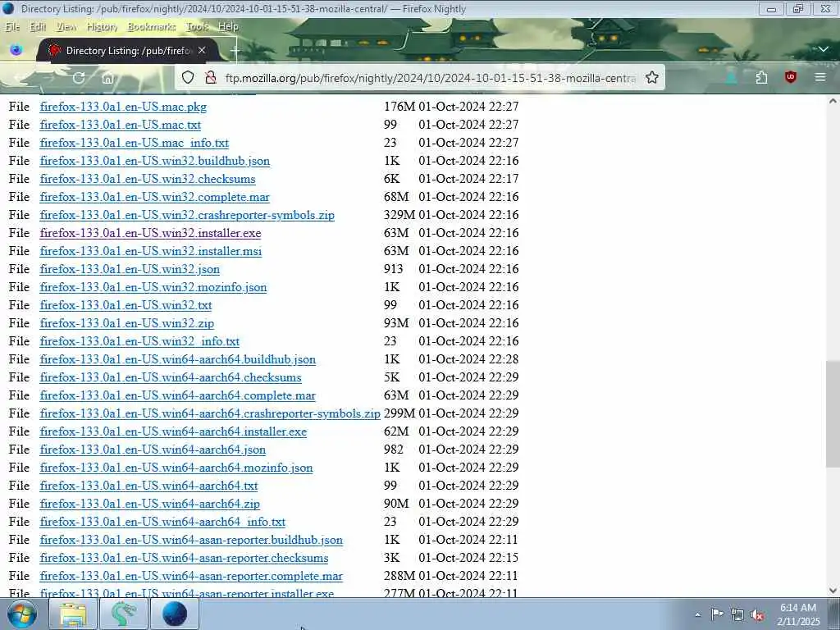Viewport: 840px width, 630px height.
Task: Open the Tools menu
Action: click(x=197, y=26)
